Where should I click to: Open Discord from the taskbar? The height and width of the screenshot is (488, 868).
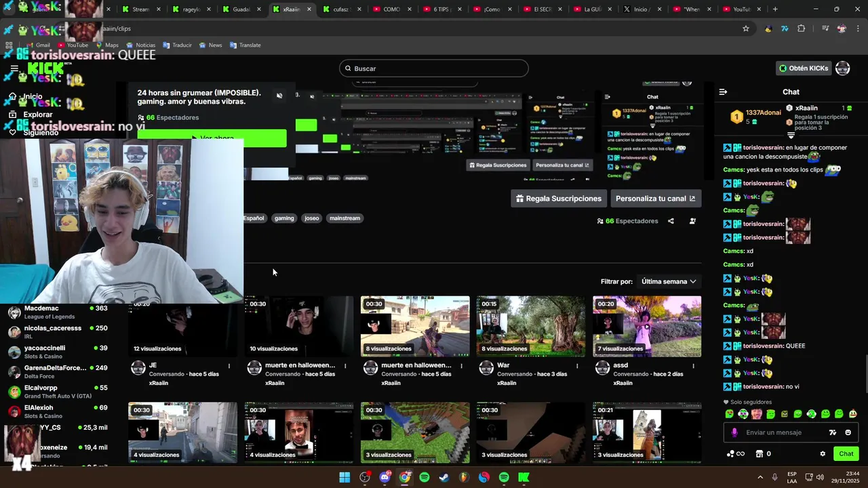tap(384, 477)
